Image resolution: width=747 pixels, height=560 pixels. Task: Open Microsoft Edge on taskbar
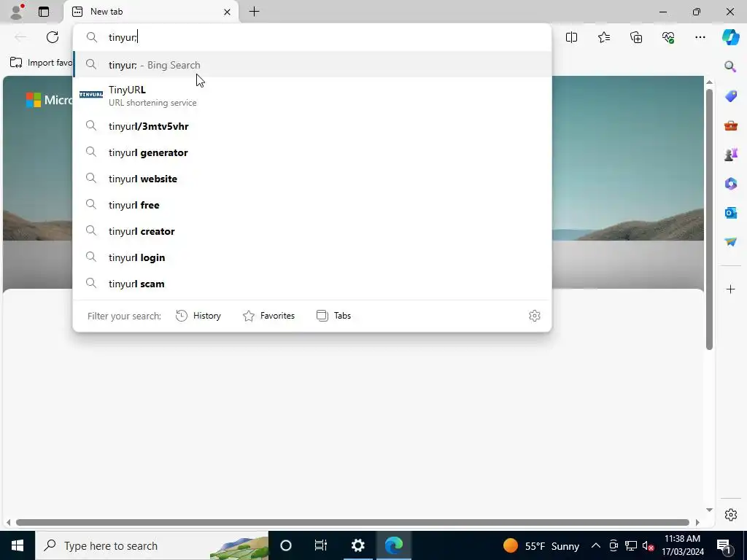coord(394,545)
